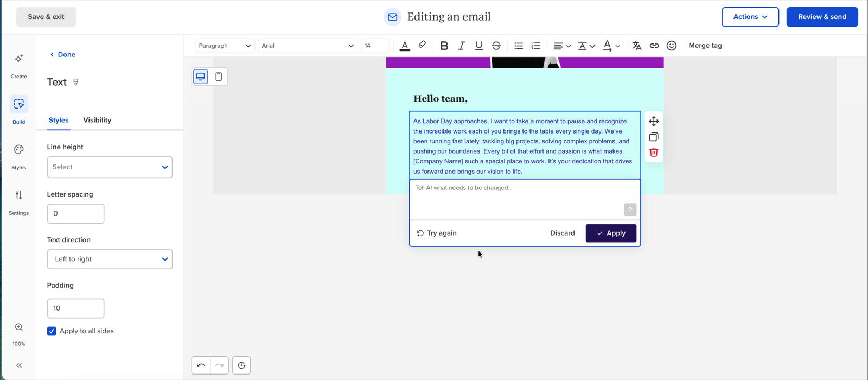Click the Editing an email title

click(x=449, y=17)
